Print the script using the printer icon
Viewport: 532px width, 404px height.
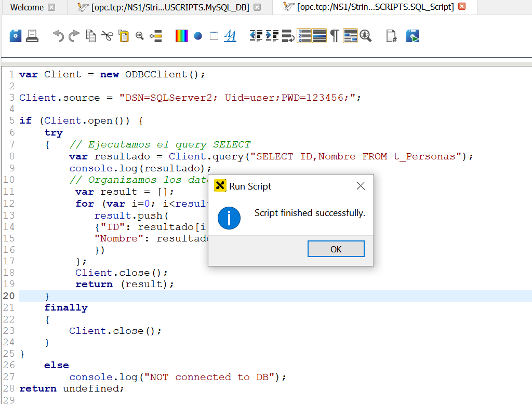(x=32, y=36)
